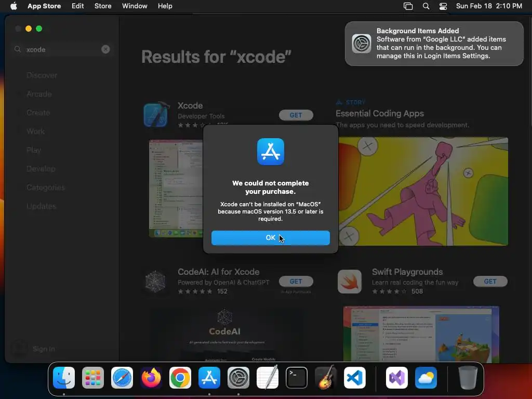Click the Xcode app title in results
This screenshot has width=532, height=399.
[190, 105]
